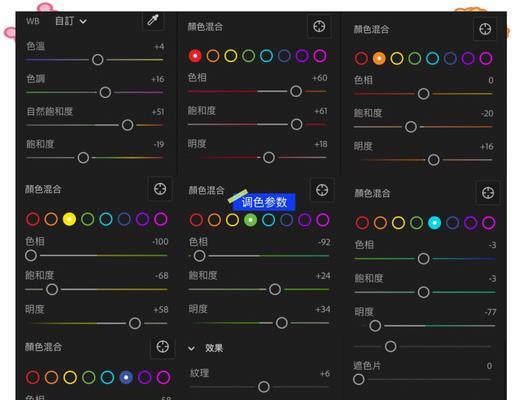
Task: Adjust the 自然飽和度 slider showing +51
Action: click(x=128, y=125)
